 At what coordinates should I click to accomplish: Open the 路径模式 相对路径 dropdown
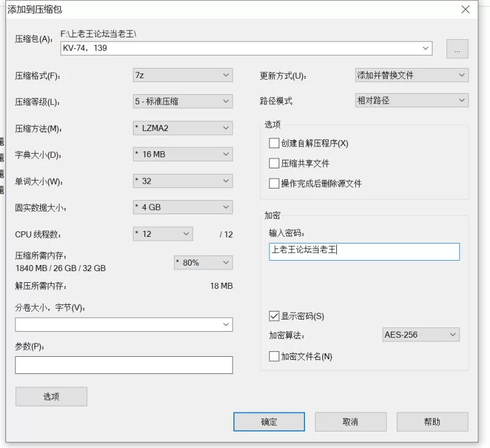point(412,100)
